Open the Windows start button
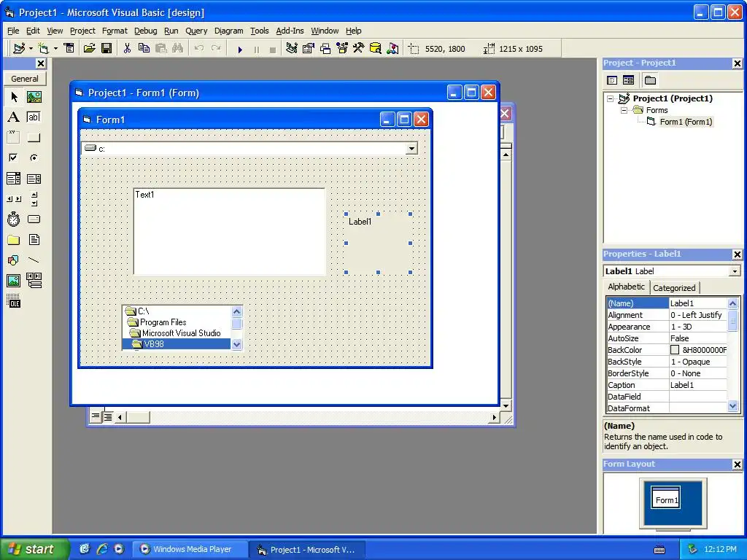The height and width of the screenshot is (560, 747). 34,549
